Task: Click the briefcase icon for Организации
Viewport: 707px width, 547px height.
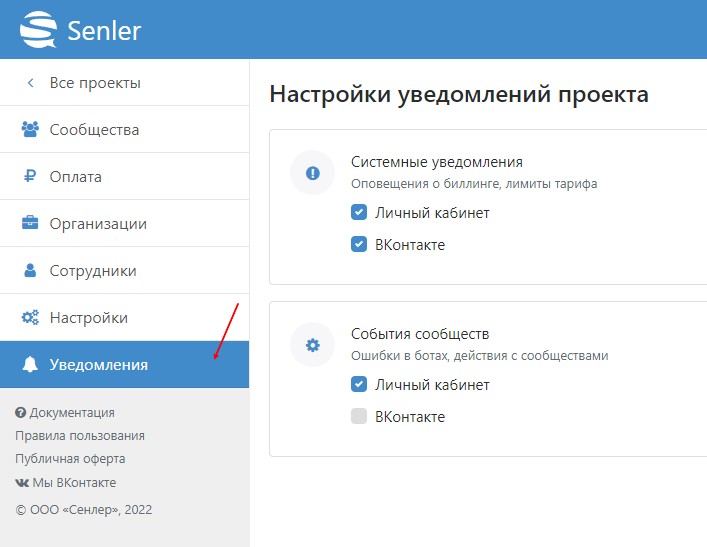Action: pos(30,224)
